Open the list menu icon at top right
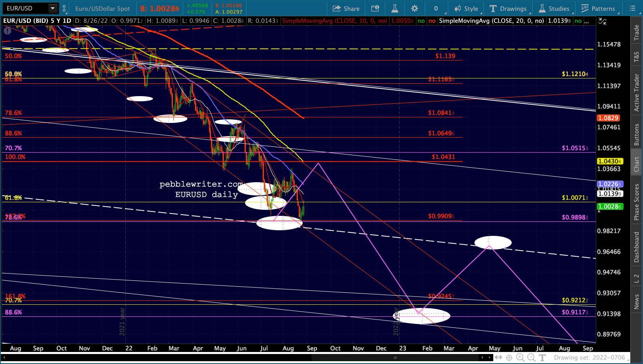 [x=632, y=8]
